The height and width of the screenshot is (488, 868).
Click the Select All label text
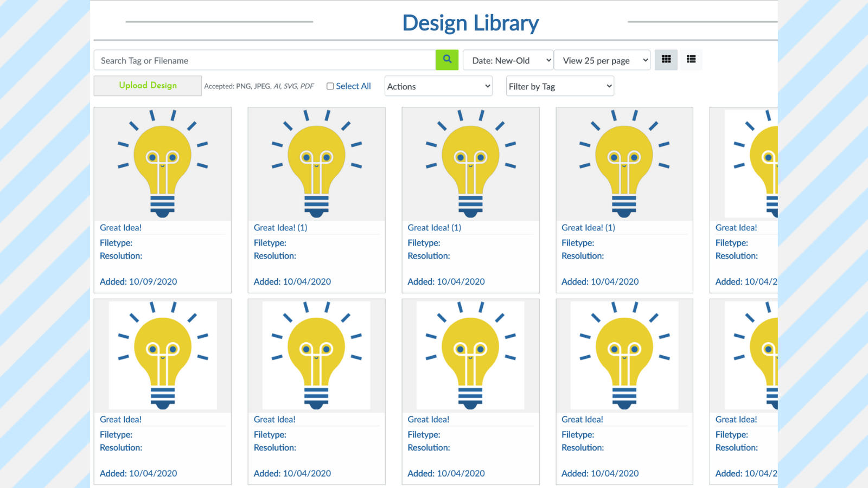(x=353, y=86)
